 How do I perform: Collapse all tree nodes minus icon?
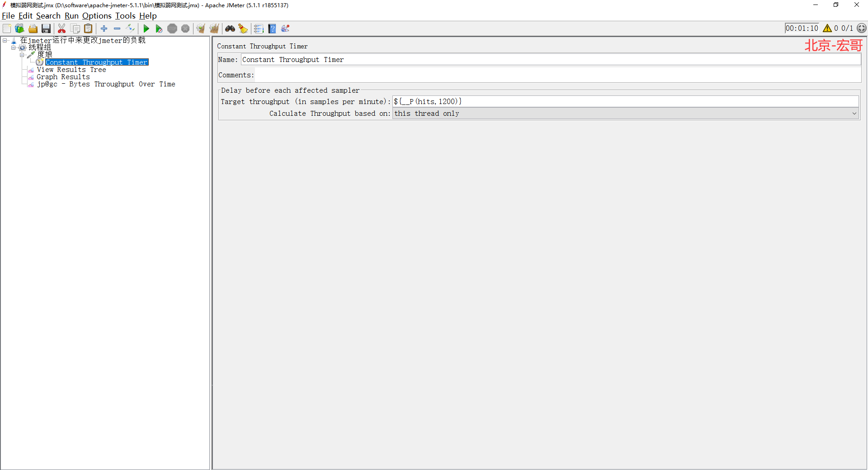tap(117, 28)
